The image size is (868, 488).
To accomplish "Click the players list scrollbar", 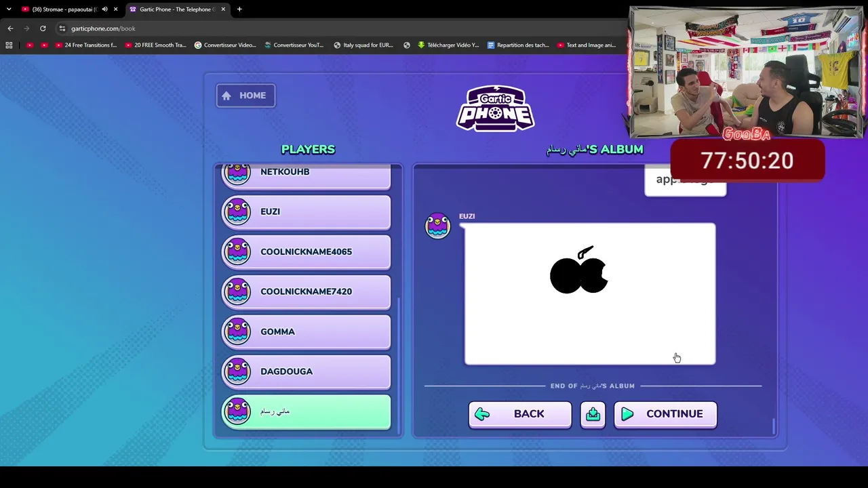I will point(399,367).
